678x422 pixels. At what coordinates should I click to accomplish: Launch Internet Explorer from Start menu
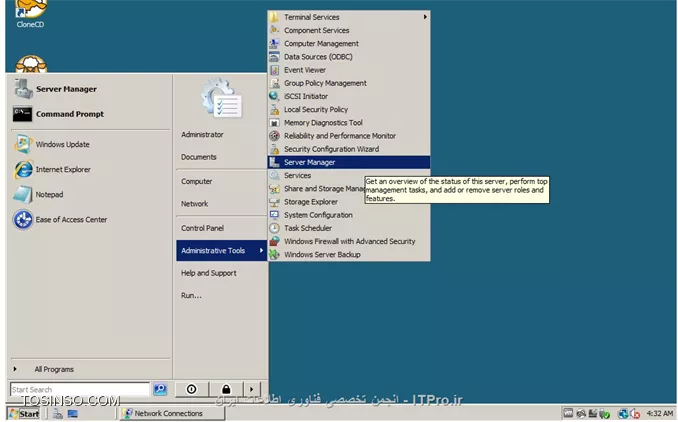(90, 169)
